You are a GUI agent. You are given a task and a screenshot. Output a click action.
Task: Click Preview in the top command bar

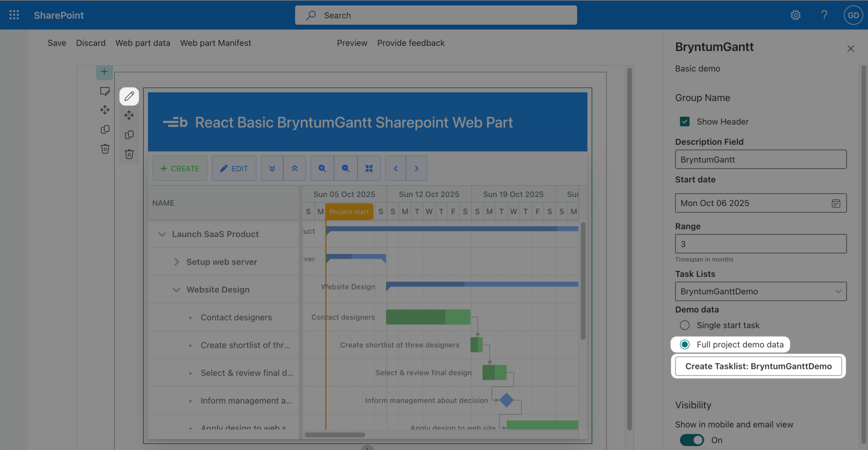(x=352, y=43)
